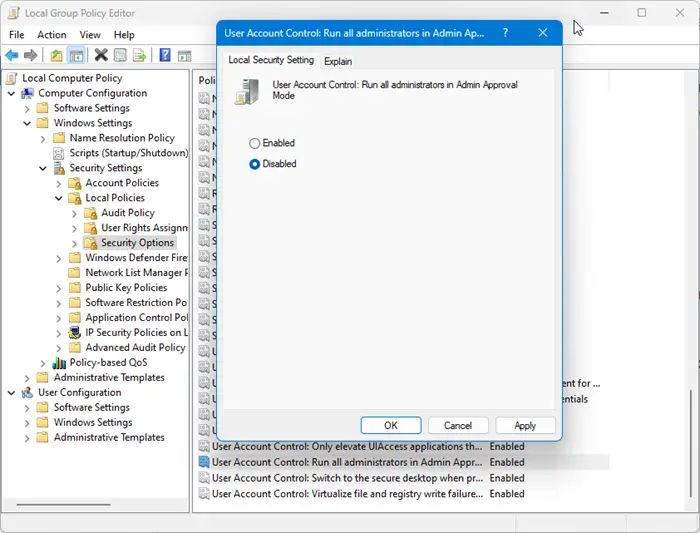Click Enabled value of 'Switch to the secure desktop'
This screenshot has height=533, width=700.
click(507, 478)
